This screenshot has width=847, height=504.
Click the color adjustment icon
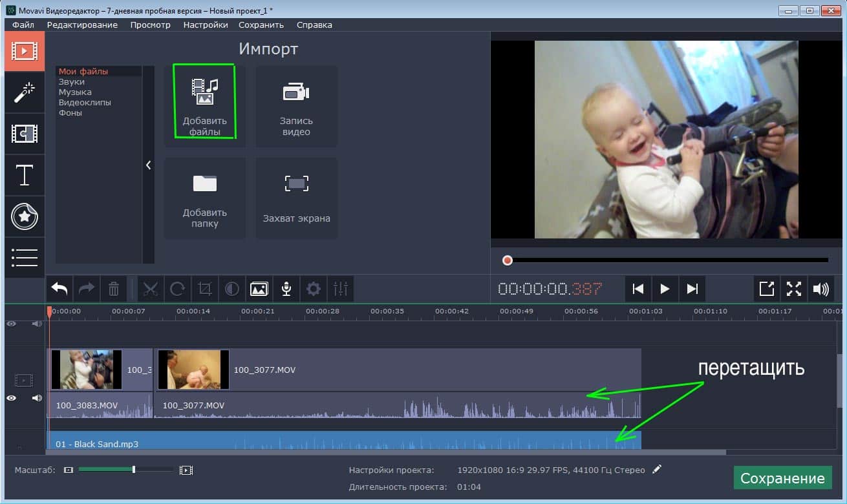tap(232, 289)
